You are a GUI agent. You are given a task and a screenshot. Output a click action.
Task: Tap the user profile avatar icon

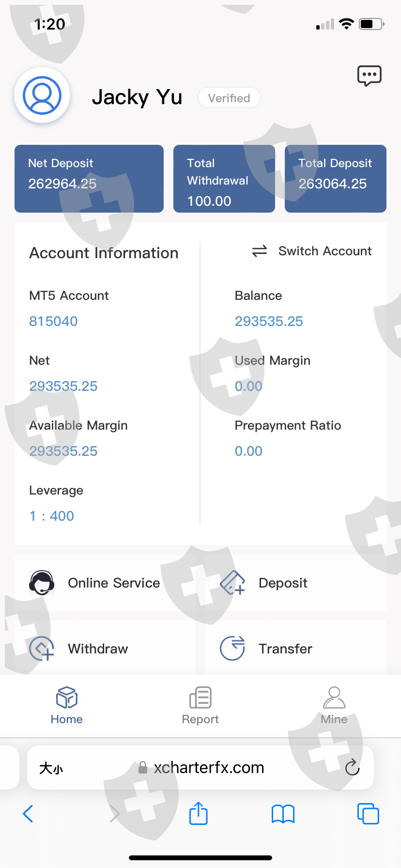pyautogui.click(x=42, y=95)
